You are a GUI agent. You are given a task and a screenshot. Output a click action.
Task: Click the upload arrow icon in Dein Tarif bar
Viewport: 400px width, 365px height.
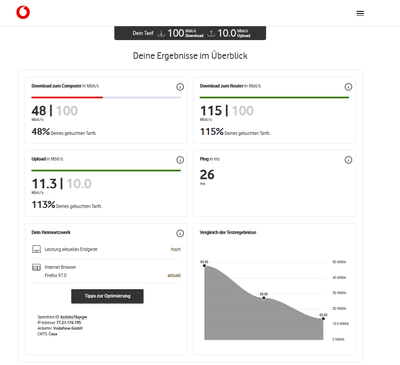click(211, 33)
